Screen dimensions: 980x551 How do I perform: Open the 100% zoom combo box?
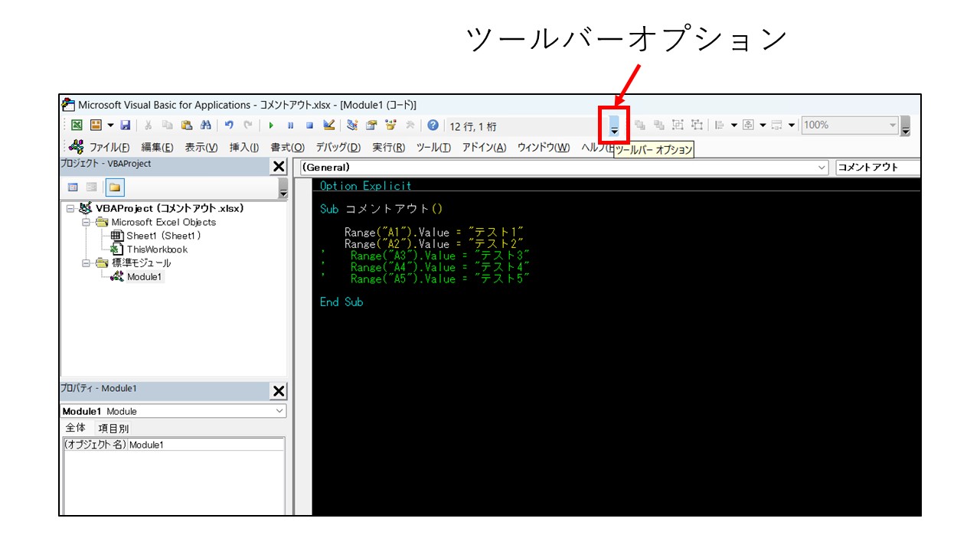(850, 125)
